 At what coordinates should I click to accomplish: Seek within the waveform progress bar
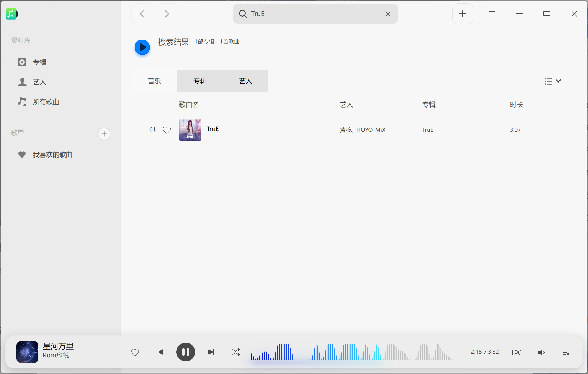pos(351,352)
